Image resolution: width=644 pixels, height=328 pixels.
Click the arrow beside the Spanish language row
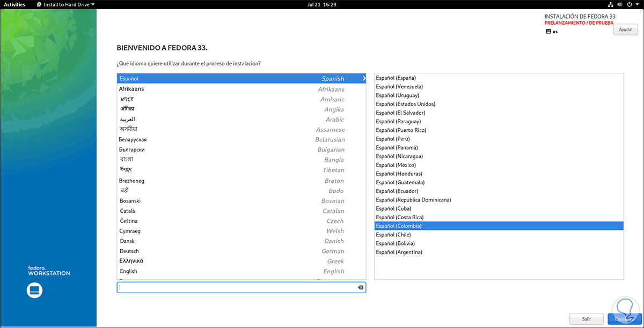click(364, 79)
